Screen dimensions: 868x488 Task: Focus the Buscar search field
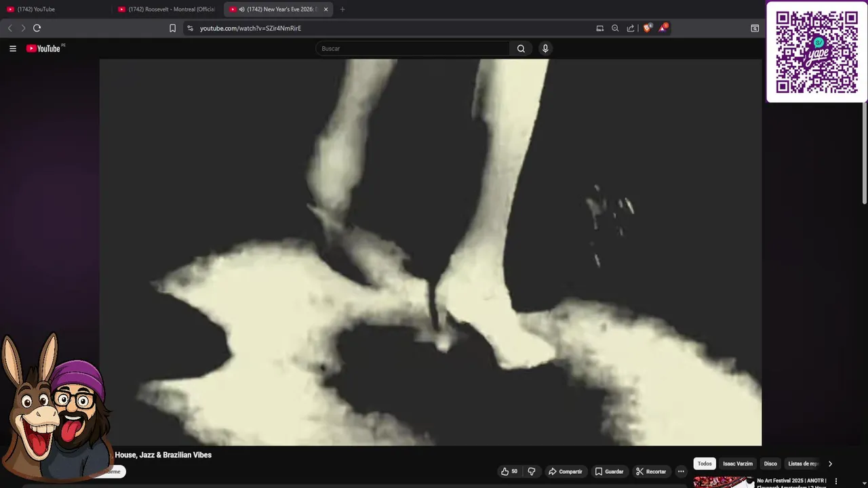[412, 48]
